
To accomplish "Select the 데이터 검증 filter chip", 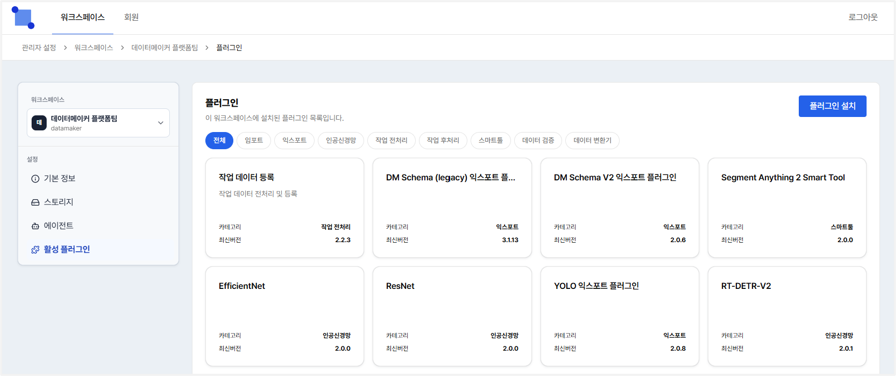I will [538, 141].
